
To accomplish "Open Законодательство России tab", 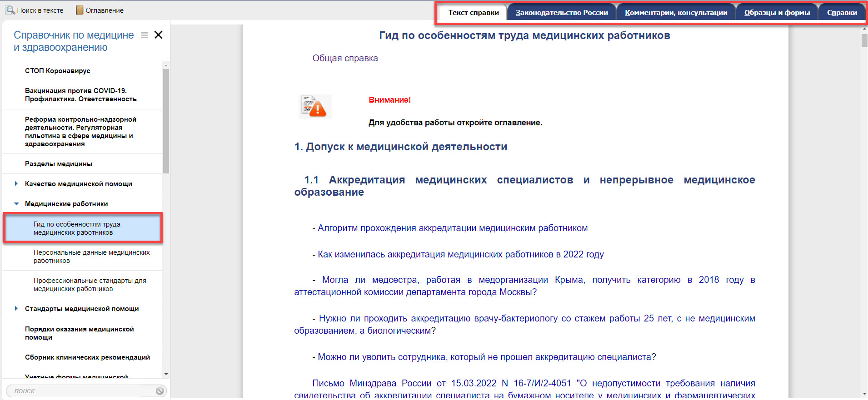I will coord(562,13).
